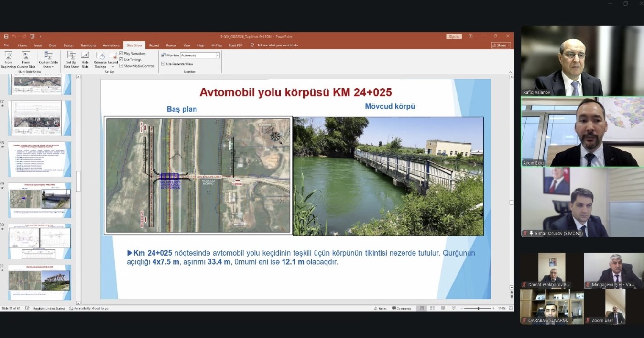
Task: Toggle the Use Timings checkbox
Action: point(121,59)
